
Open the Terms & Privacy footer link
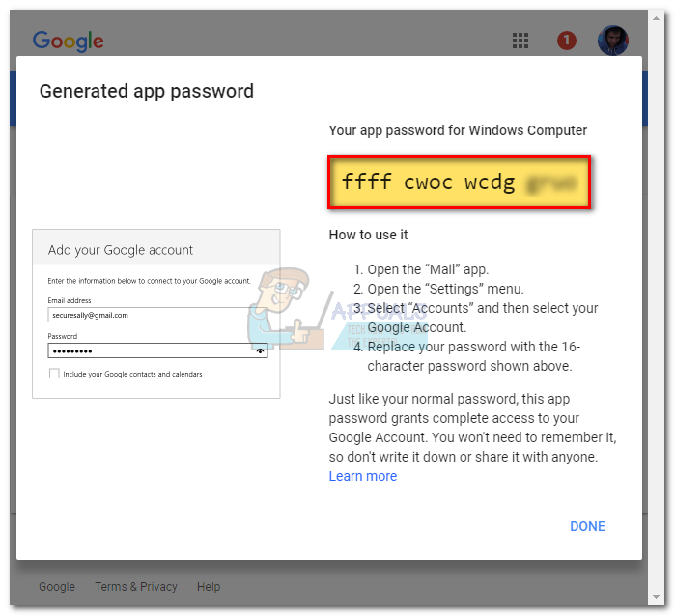(x=136, y=587)
